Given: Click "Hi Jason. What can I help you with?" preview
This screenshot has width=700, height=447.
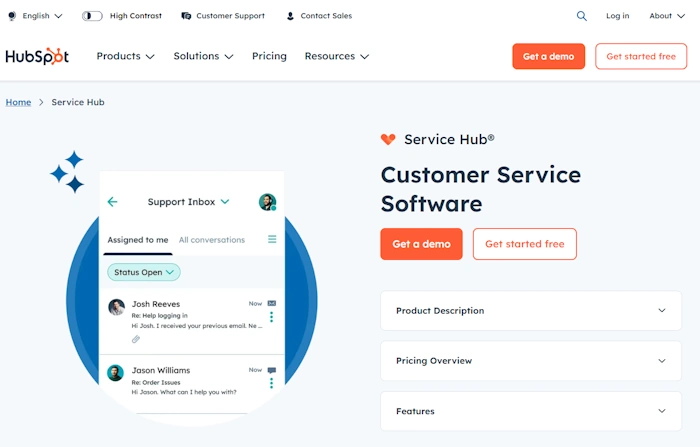Looking at the screenshot, I should coord(184,393).
